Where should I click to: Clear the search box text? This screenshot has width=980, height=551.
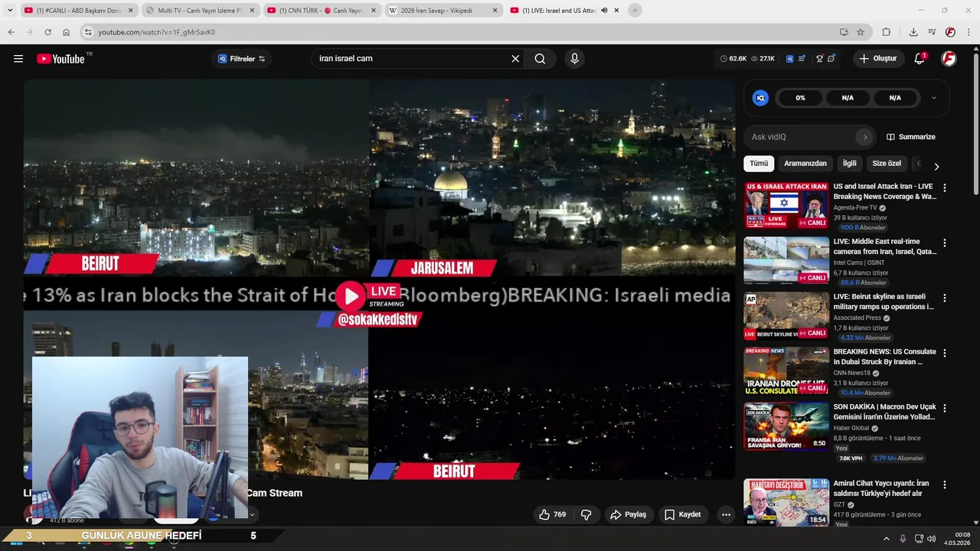click(515, 59)
